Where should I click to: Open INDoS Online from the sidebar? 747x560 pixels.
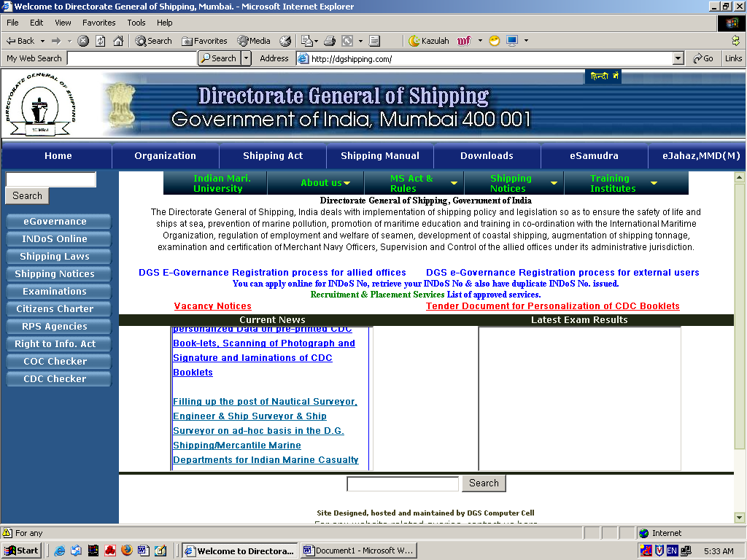click(x=58, y=239)
